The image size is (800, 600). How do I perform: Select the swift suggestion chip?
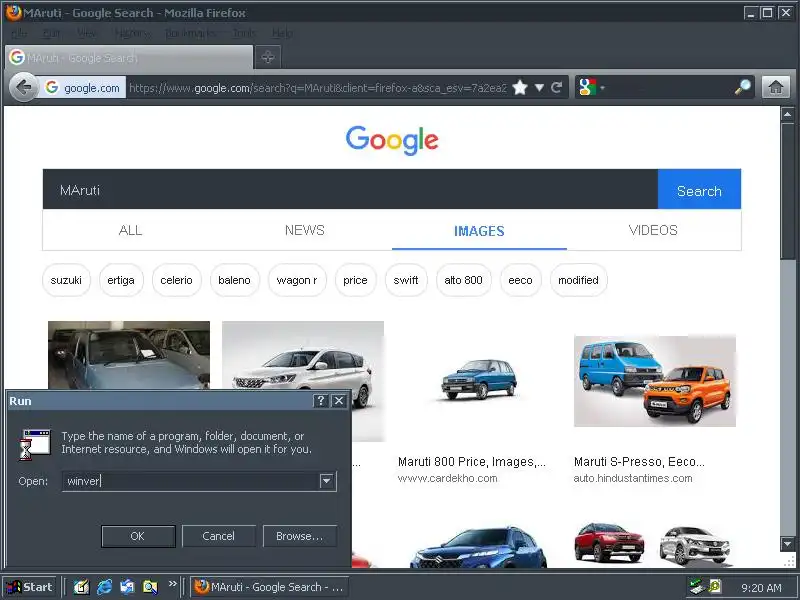pyautogui.click(x=406, y=280)
